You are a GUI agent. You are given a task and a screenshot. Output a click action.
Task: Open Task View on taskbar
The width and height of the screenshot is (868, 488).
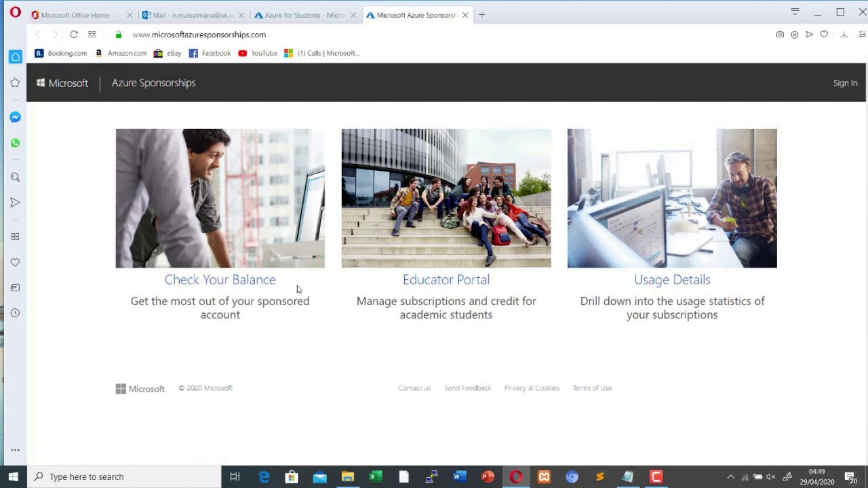point(235,476)
